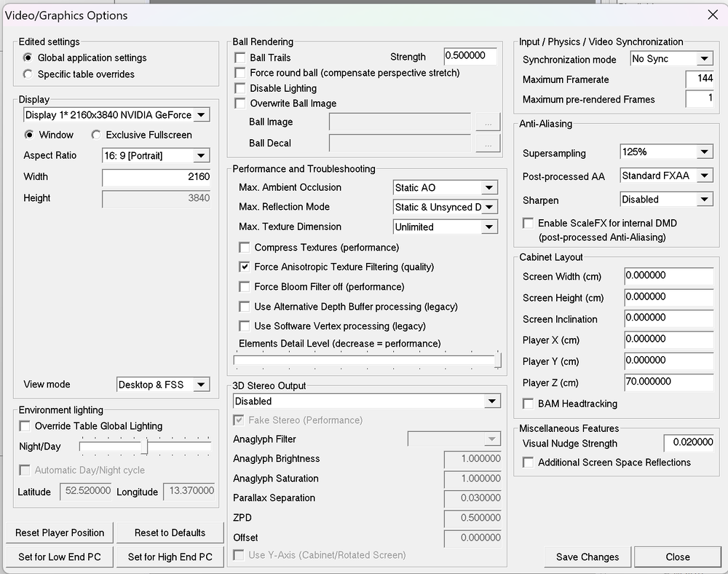This screenshot has width=728, height=574.
Task: Click Maximum pre-rendered Frames field
Action: click(700, 98)
